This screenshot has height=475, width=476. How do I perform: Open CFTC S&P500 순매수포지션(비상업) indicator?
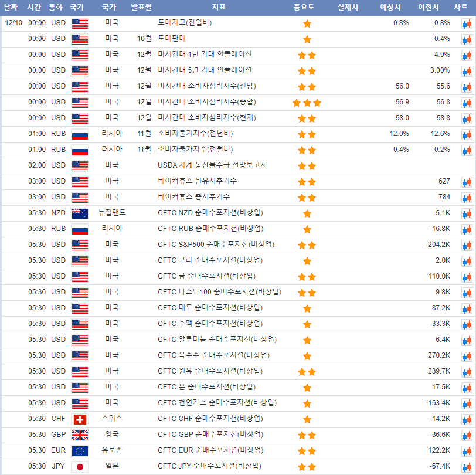pyautogui.click(x=216, y=245)
